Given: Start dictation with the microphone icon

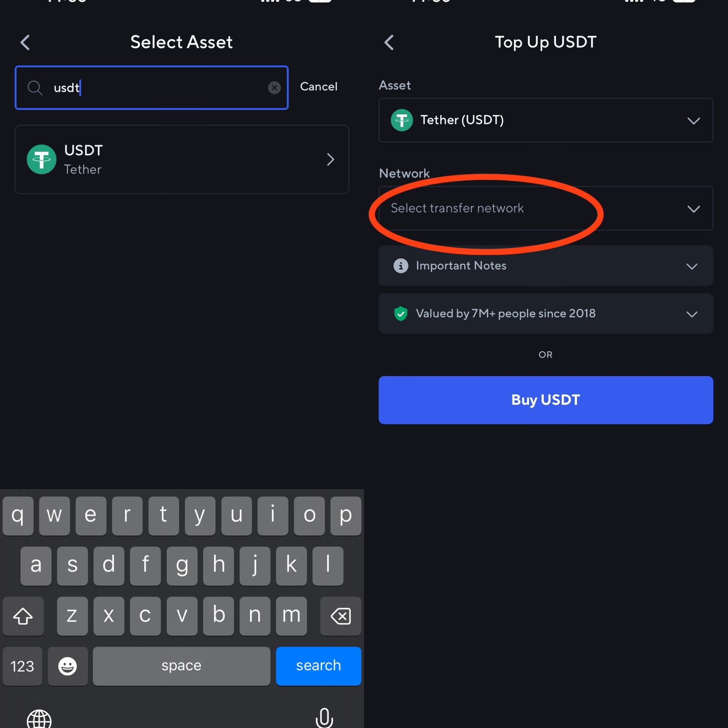Looking at the screenshot, I should pos(324,717).
